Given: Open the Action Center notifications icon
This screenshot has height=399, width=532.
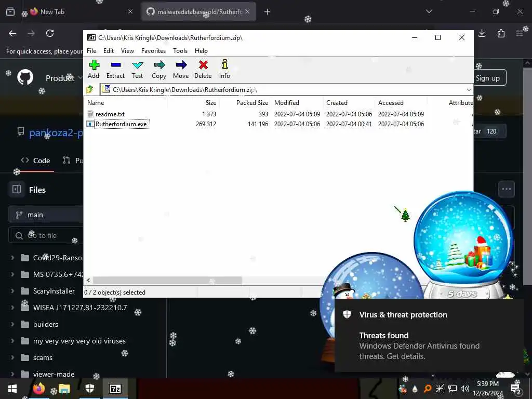Looking at the screenshot, I should pyautogui.click(x=515, y=389).
